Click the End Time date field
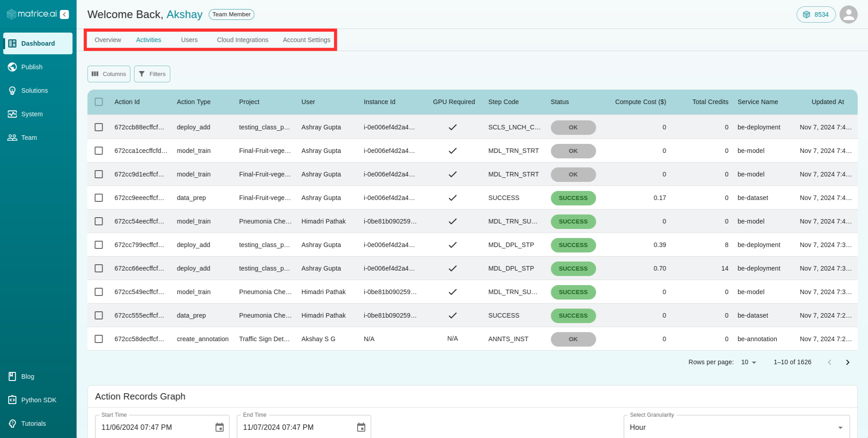The width and height of the screenshot is (868, 438). [x=304, y=427]
